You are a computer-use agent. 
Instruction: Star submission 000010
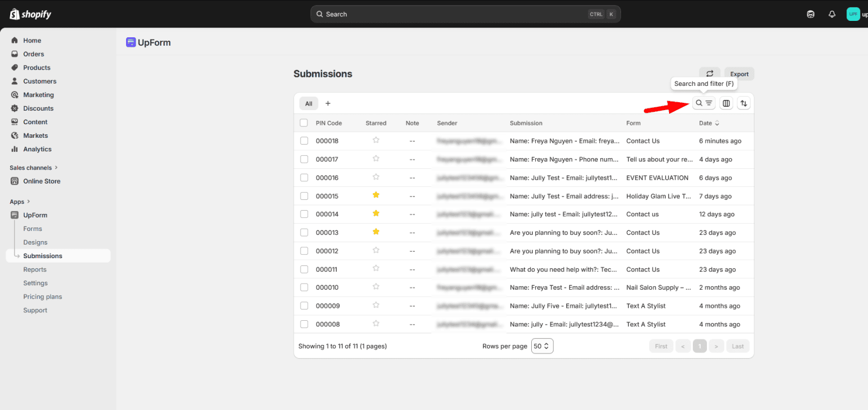coord(376,287)
